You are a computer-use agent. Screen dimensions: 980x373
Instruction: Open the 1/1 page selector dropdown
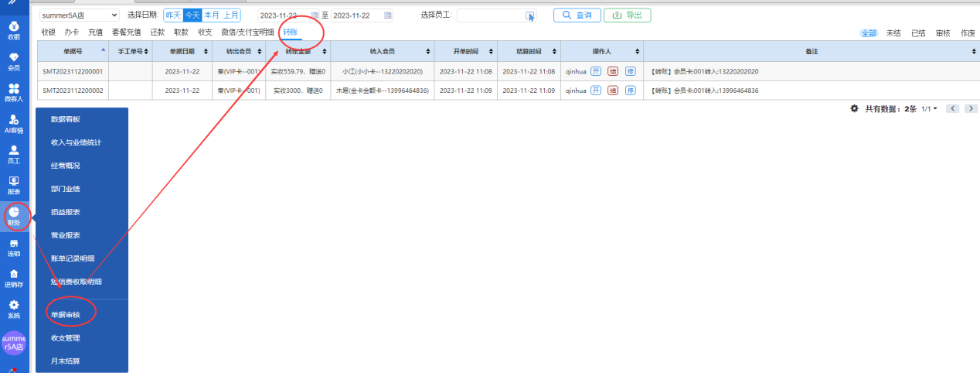tap(929, 108)
